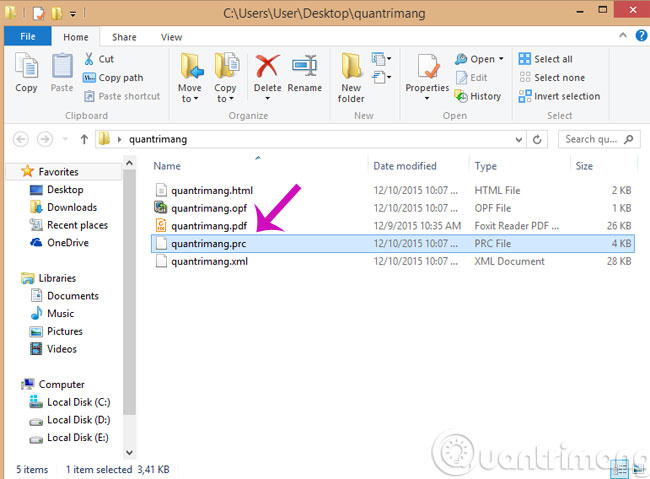Sort by the Type column header
This screenshot has height=479, width=650.
coord(485,166)
